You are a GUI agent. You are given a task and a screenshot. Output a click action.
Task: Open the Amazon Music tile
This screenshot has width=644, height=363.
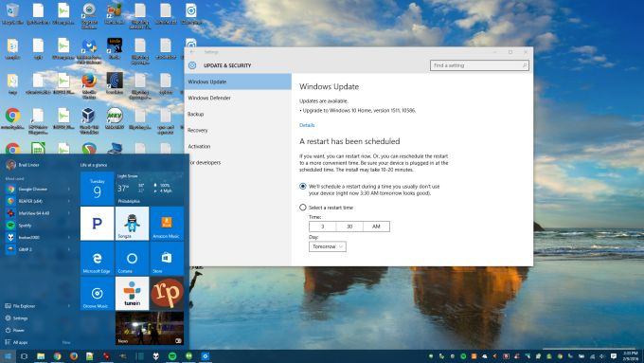[167, 224]
